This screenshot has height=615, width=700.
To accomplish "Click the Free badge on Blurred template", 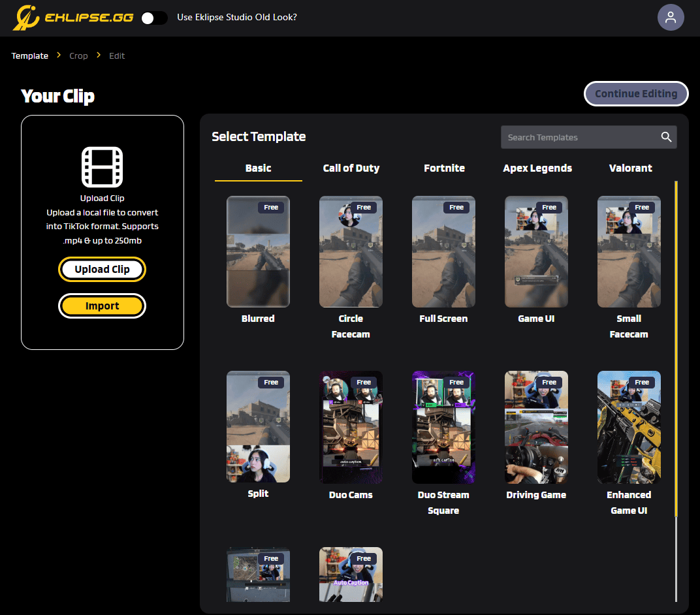I will point(271,208).
